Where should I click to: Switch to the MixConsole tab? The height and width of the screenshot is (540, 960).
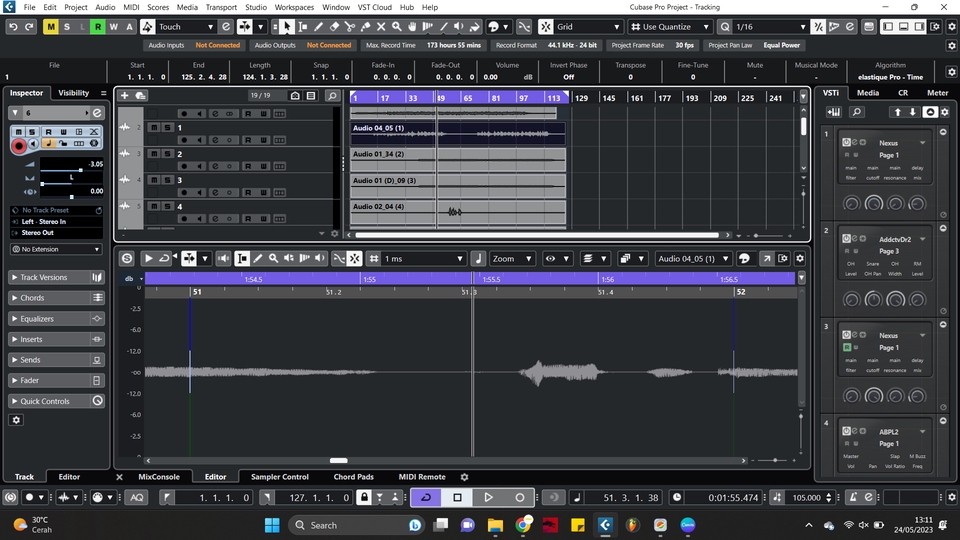click(x=159, y=476)
